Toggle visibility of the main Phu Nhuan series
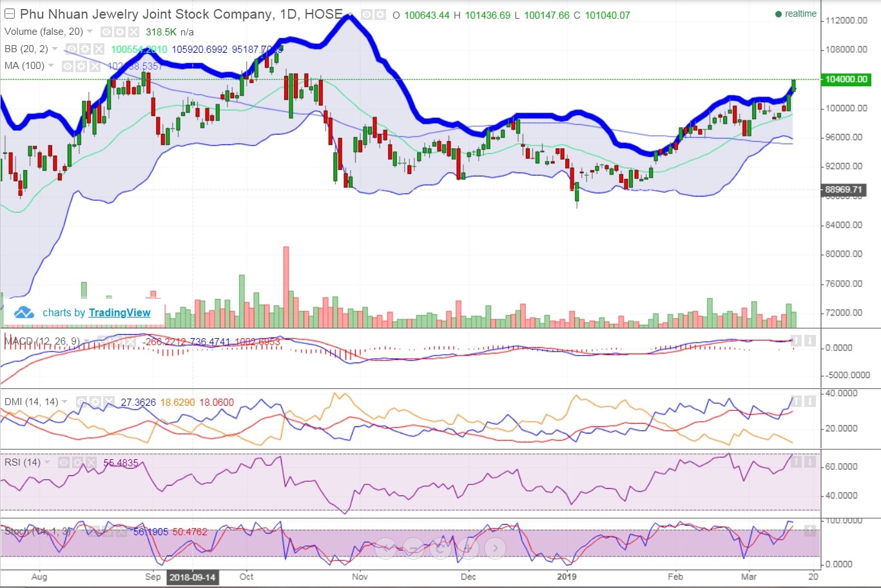 pos(366,14)
